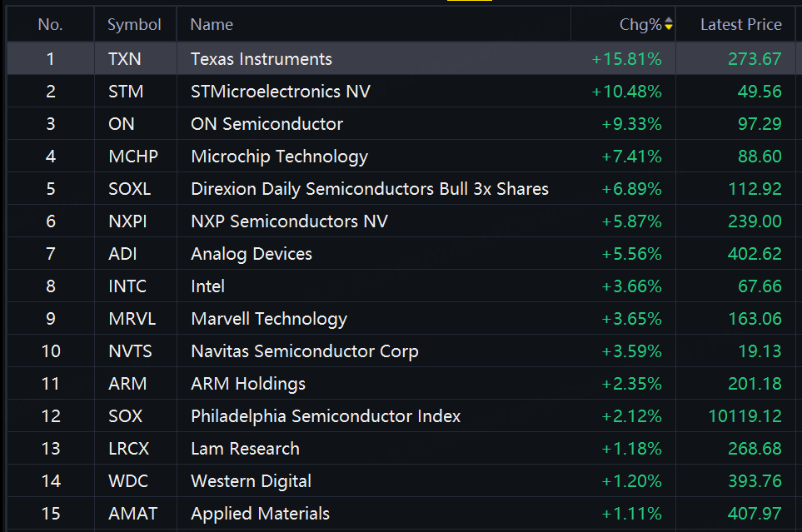The height and width of the screenshot is (532, 802).
Task: Click Intel's +3.66% change value
Action: tap(631, 286)
